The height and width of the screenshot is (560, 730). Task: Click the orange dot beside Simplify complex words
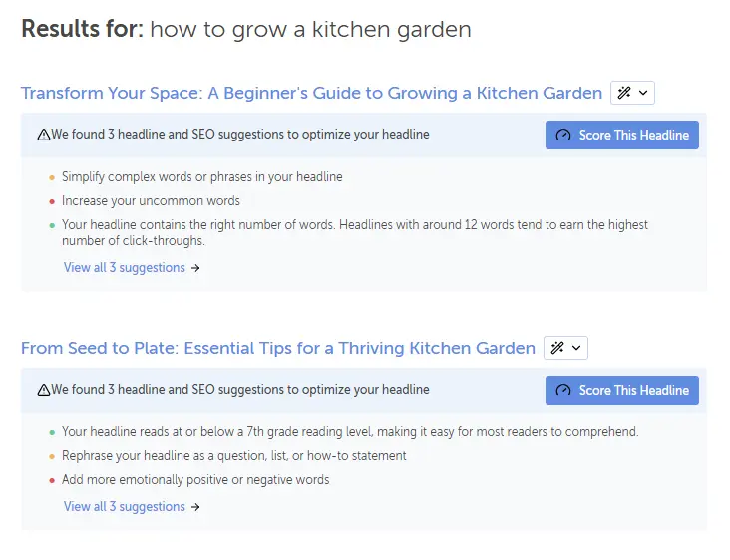52,177
